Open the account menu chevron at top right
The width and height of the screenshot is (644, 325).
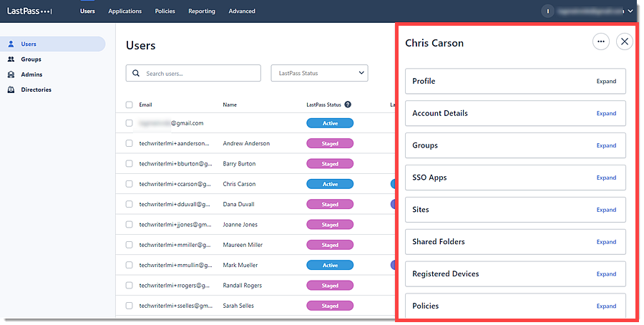630,11
